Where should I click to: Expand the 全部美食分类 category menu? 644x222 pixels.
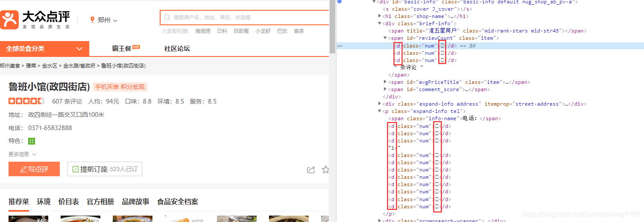(44, 49)
